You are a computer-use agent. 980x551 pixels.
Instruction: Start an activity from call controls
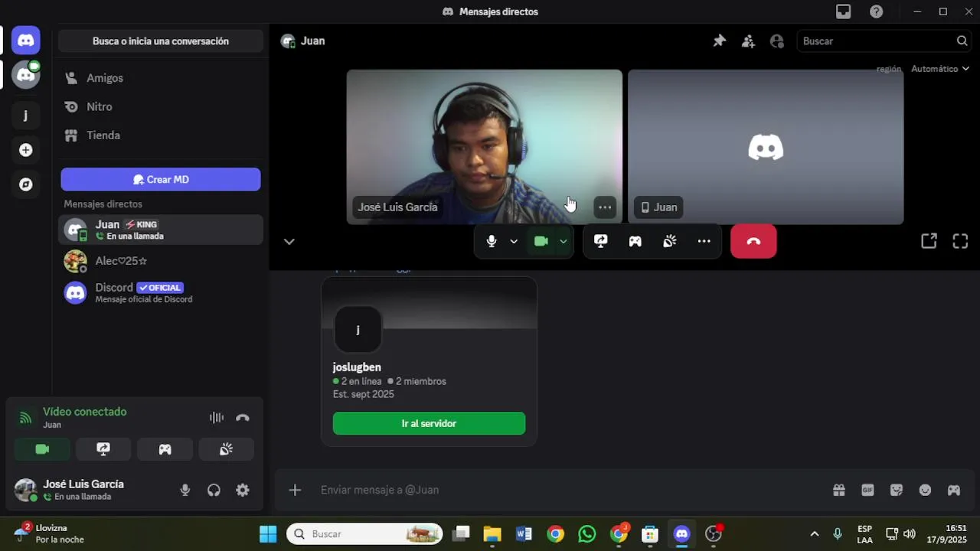635,241
